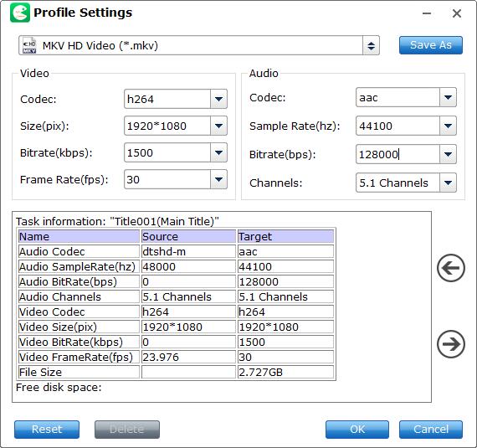Image resolution: width=477 pixels, height=448 pixels.
Task: Expand the Video Codec h264 dropdown
Action: [x=218, y=99]
